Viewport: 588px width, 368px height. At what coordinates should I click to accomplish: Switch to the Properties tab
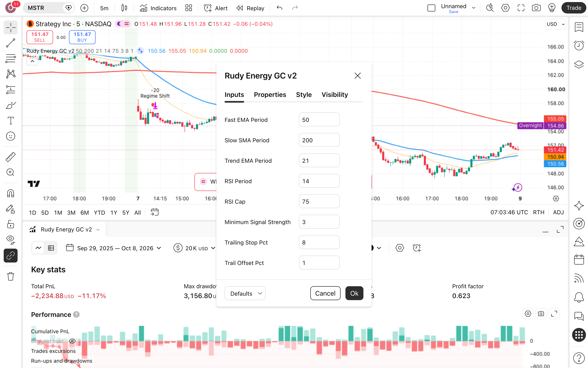(270, 94)
